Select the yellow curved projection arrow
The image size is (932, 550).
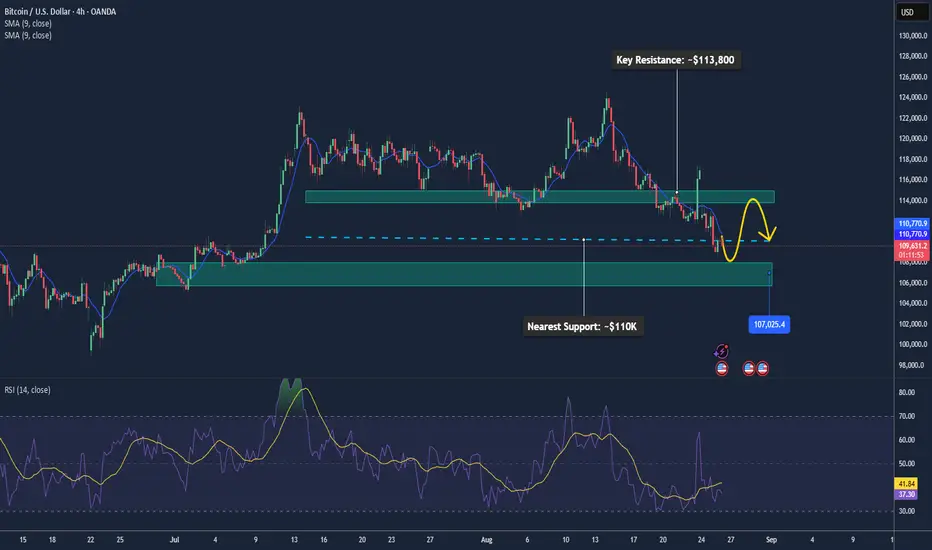(748, 230)
